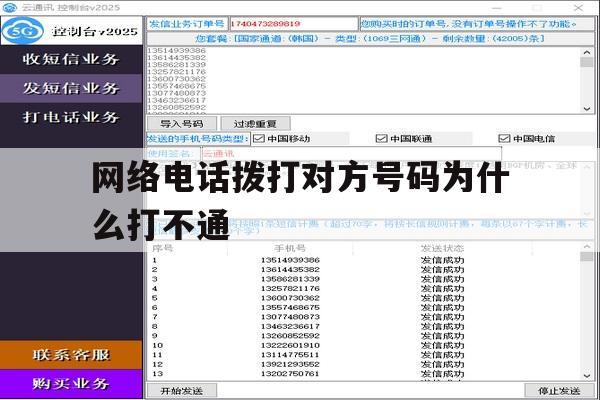Click 开始发送 button
The height and width of the screenshot is (400, 600).
click(x=182, y=391)
